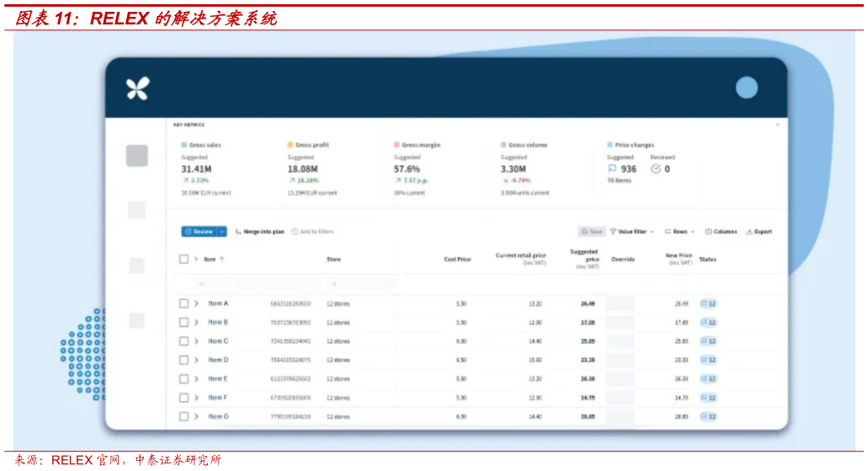The height and width of the screenshot is (471, 868).
Task: Open the Review button dropdown arrow
Action: pyautogui.click(x=221, y=232)
